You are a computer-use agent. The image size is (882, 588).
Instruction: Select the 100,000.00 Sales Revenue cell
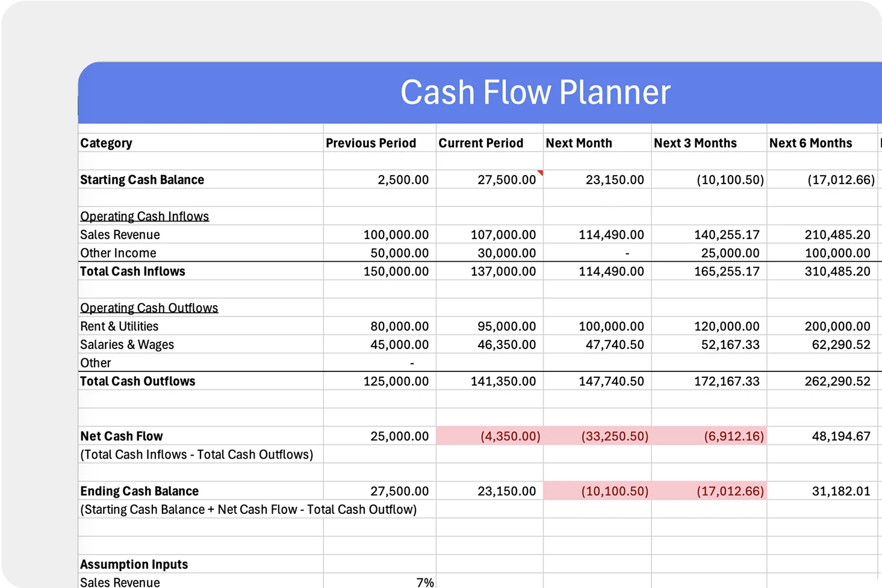tap(379, 235)
